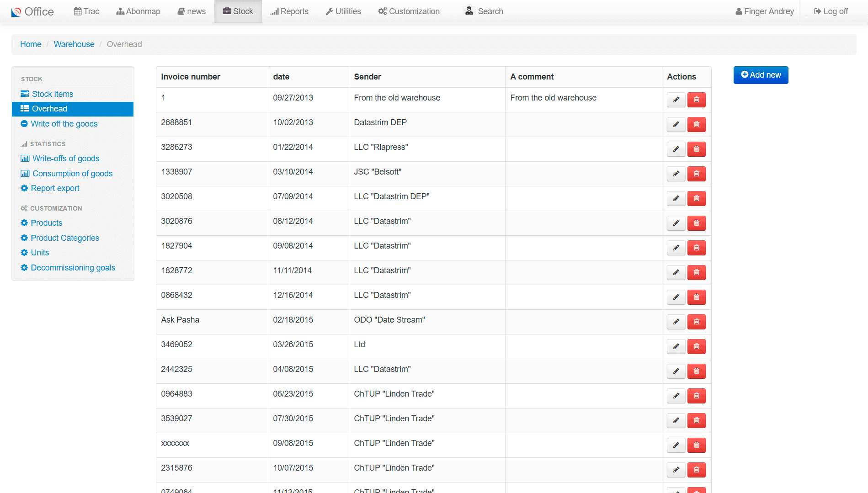Image resolution: width=868 pixels, height=493 pixels.
Task: Delete invoice 3020876 trash icon
Action: 697,223
